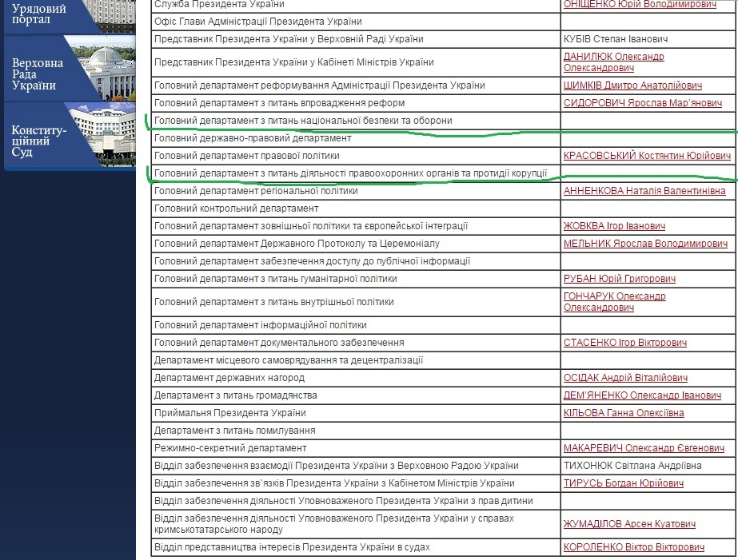Select МЕЛЬНИК Ярослав Володимирович link
This screenshot has height=560, width=738.
tap(645, 244)
